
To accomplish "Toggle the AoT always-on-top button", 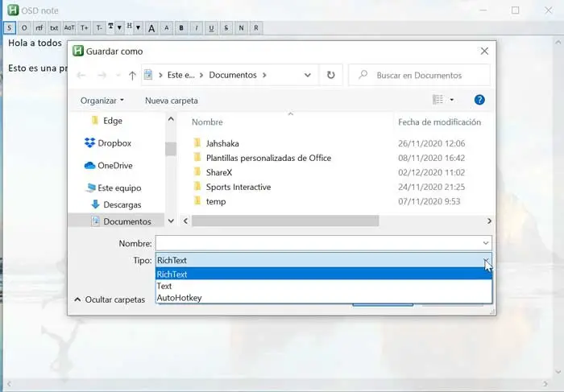I will (69, 27).
